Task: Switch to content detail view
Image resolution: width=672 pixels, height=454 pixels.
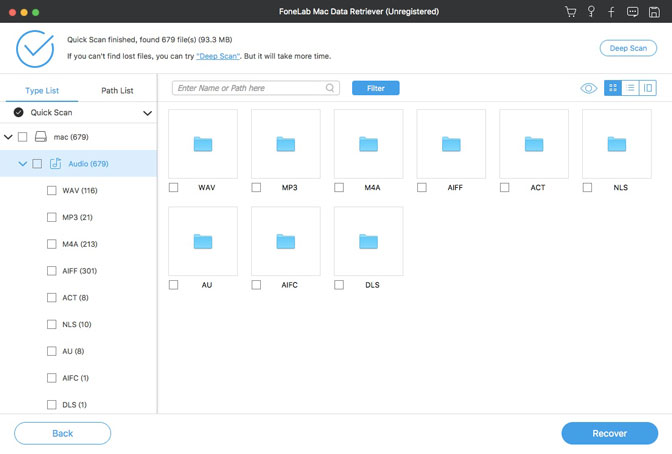Action: coord(648,88)
